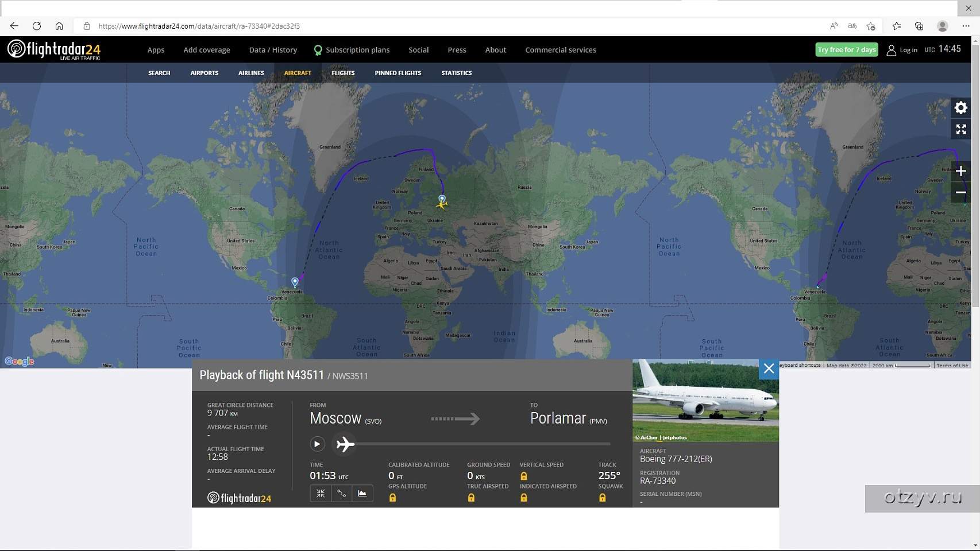Click the Jetphotos credit link
Screen dimensions: 980x551
[x=661, y=437]
